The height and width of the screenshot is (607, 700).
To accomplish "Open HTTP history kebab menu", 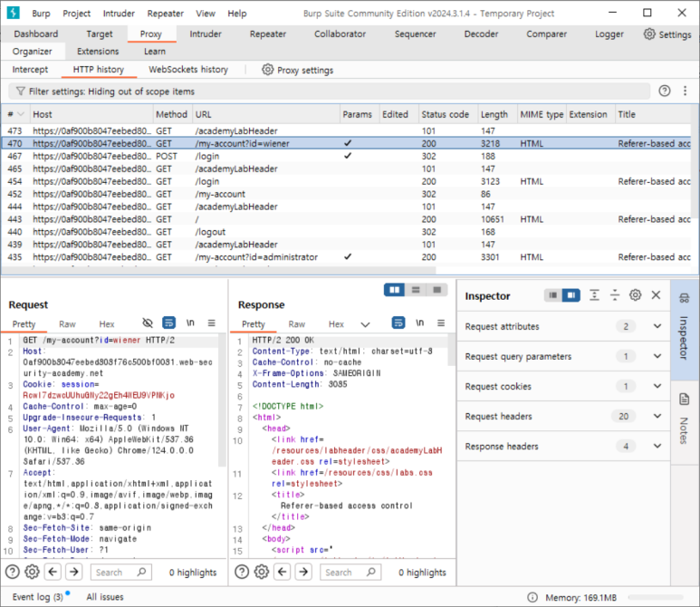I will click(685, 92).
